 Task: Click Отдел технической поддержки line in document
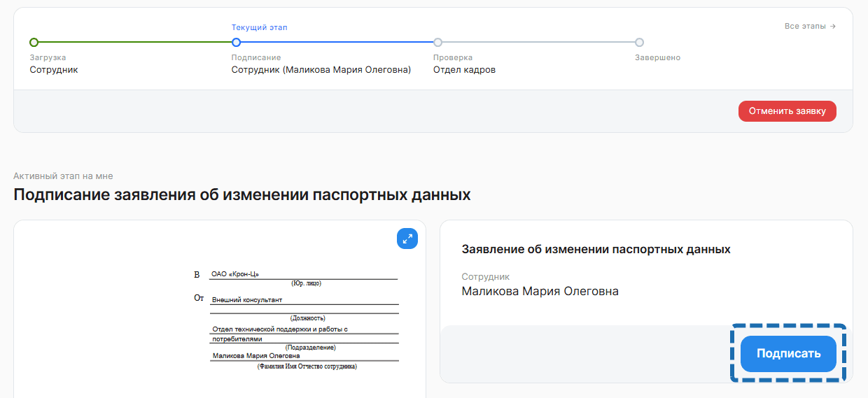pos(280,329)
